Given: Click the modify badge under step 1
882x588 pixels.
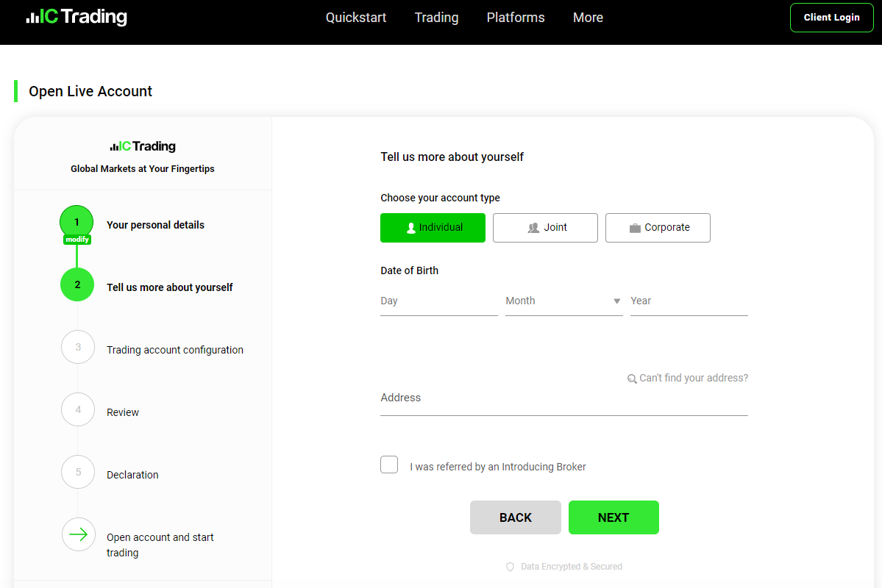Looking at the screenshot, I should click(x=77, y=240).
